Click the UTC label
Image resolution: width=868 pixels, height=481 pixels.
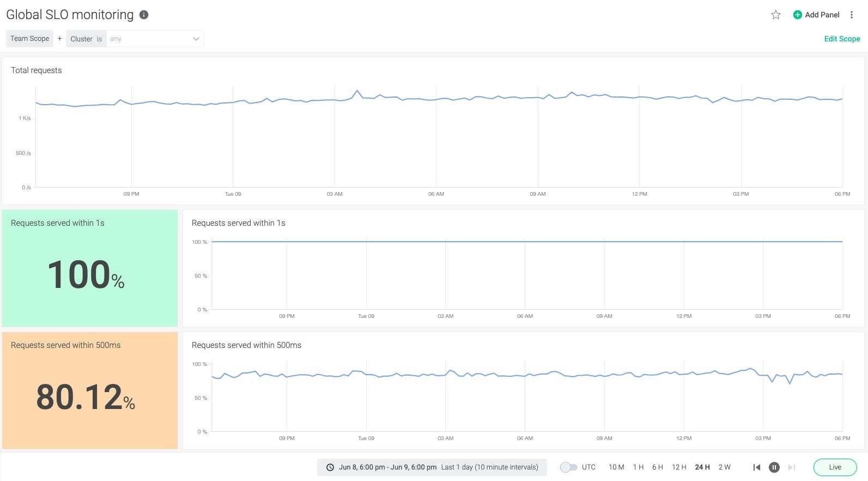(588, 467)
